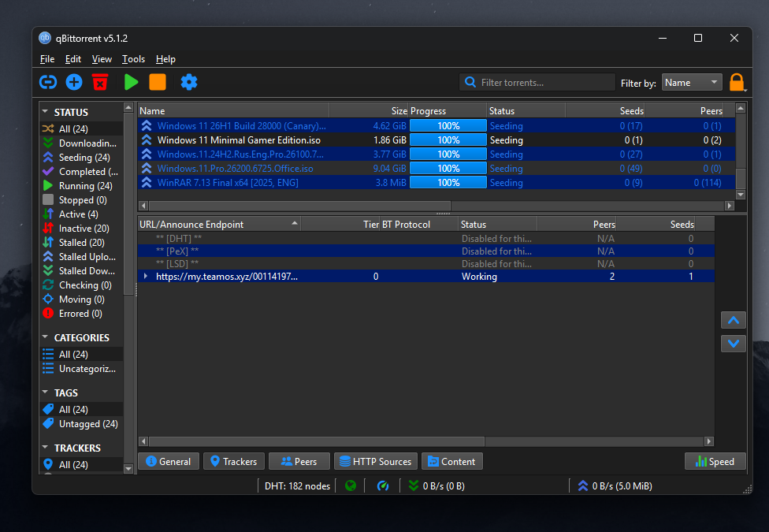The height and width of the screenshot is (532, 769).
Task: Select the Stalled Uploading filter
Action: click(81, 257)
